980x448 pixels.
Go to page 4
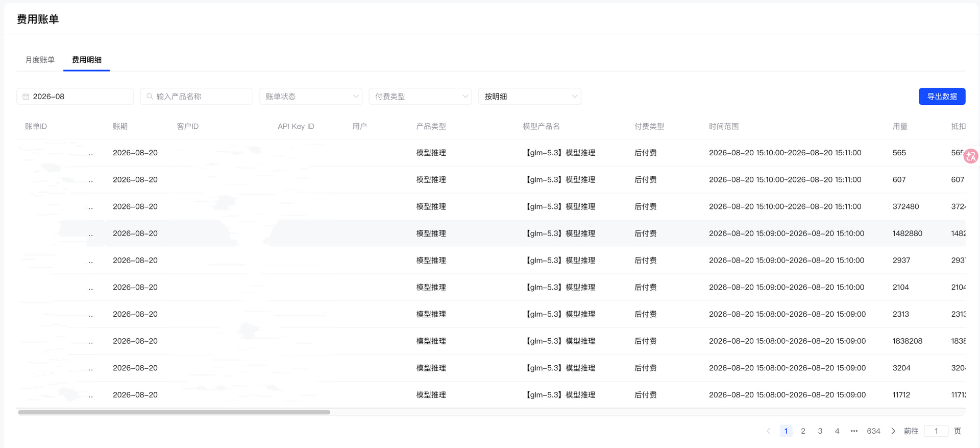pyautogui.click(x=837, y=431)
